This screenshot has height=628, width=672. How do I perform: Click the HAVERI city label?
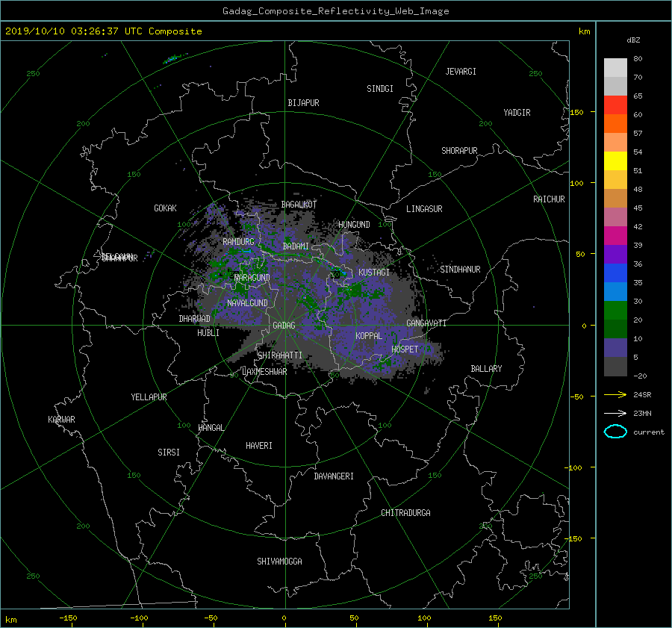259,446
